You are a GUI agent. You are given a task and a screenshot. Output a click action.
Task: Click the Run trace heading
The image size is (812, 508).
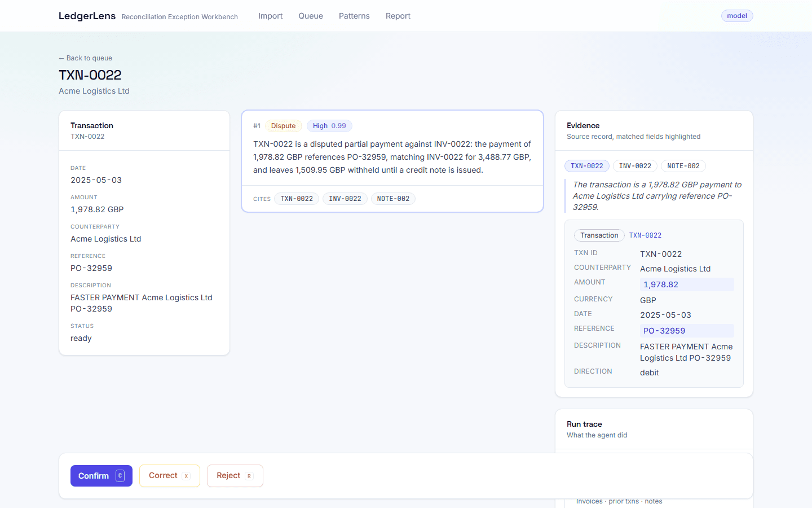(x=584, y=424)
